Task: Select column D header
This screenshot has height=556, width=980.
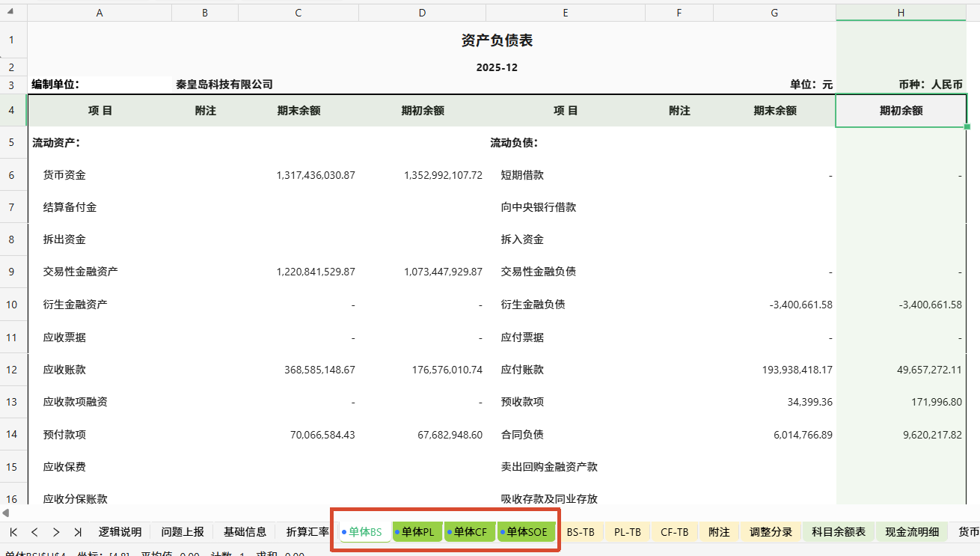Action: [423, 13]
